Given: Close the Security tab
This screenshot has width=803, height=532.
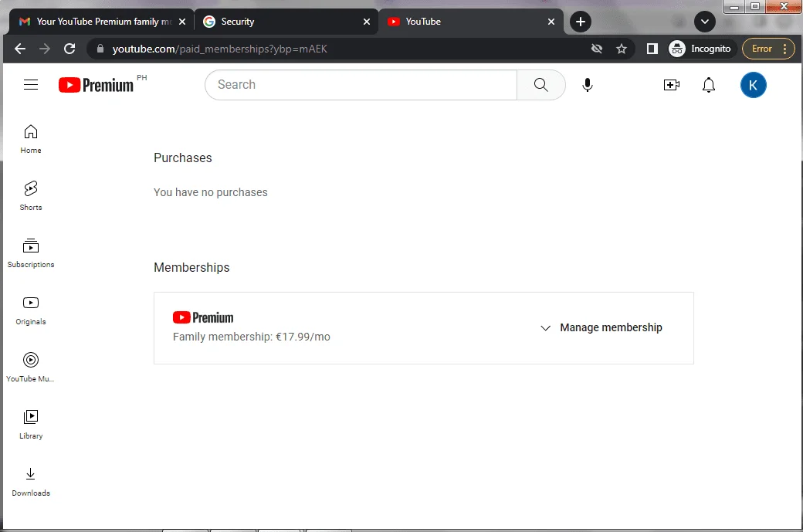Looking at the screenshot, I should coord(367,22).
